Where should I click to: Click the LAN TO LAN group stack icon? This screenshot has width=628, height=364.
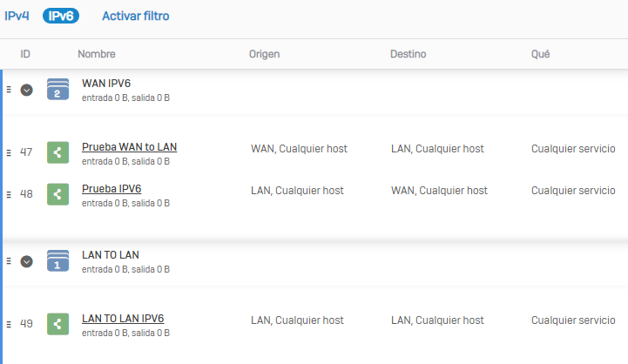(x=57, y=261)
